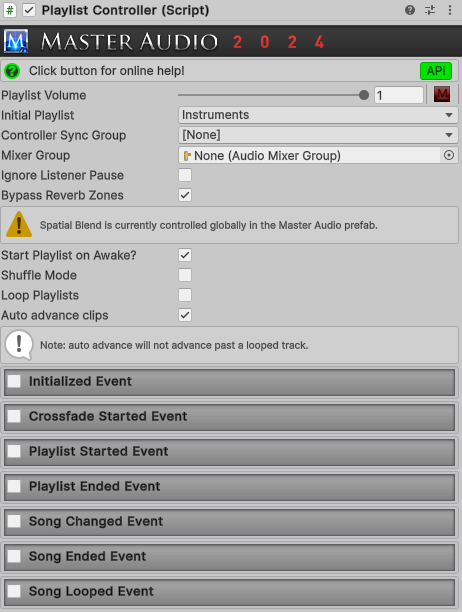
Task: Click the Song Ended Event header
Action: tap(229, 557)
